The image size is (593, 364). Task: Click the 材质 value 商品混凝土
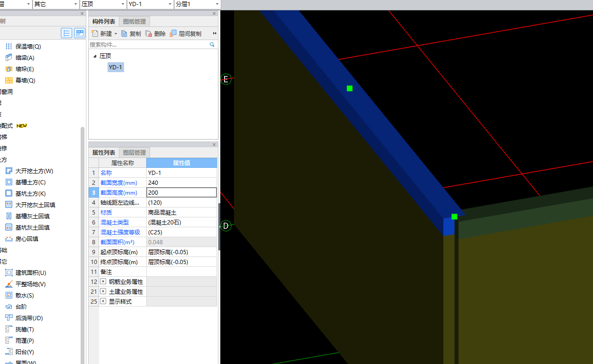point(182,212)
